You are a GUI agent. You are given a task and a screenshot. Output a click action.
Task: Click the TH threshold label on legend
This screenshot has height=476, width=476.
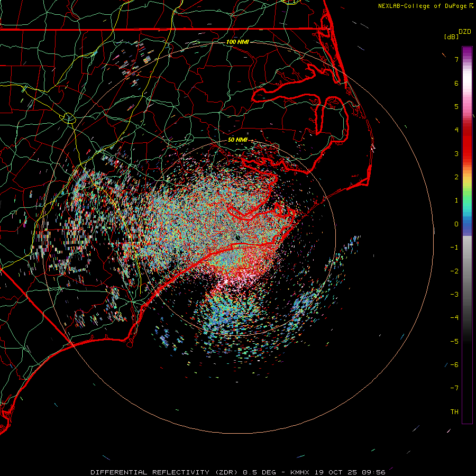[x=454, y=412]
